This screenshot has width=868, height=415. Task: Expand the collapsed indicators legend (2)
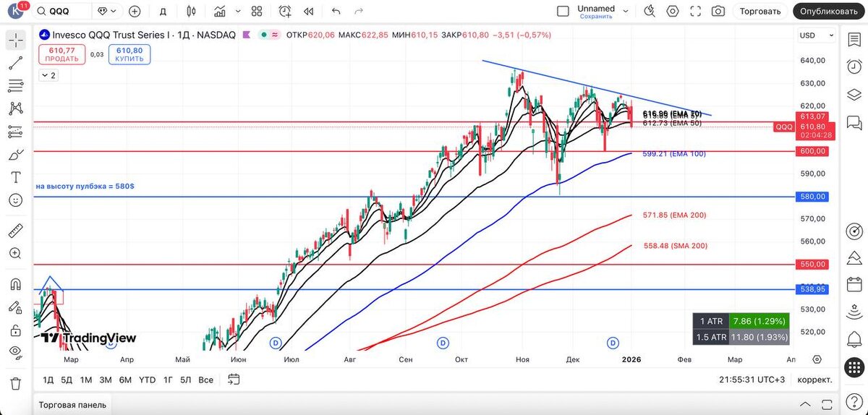[x=48, y=75]
